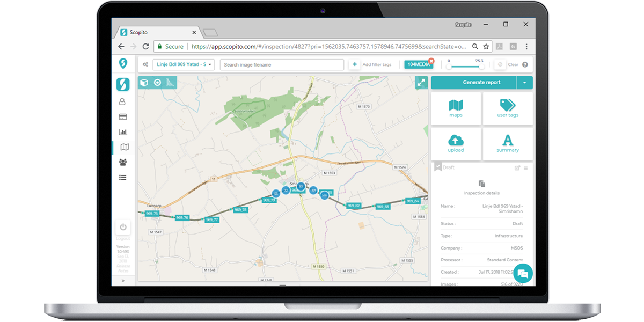Click the app.scopito.com address bar

click(x=322, y=47)
